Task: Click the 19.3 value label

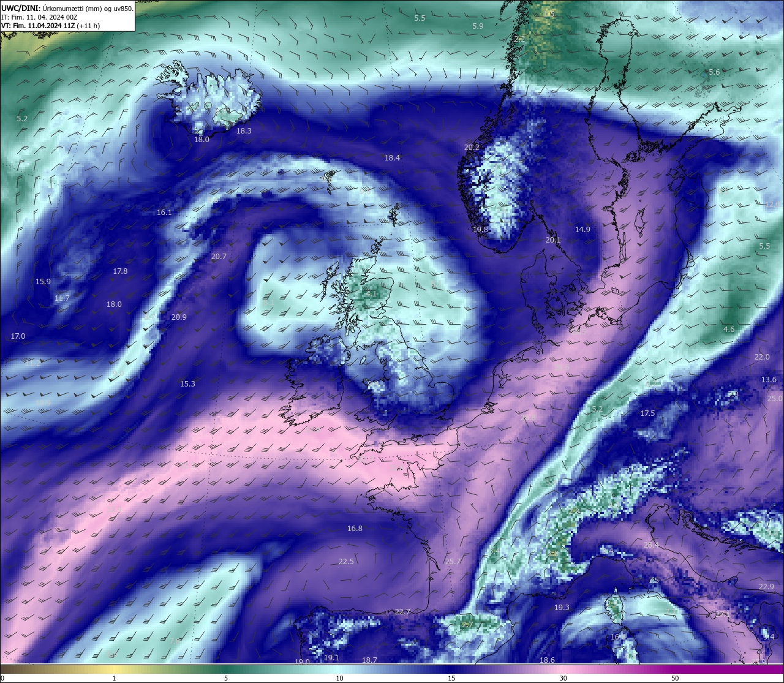Action: tap(562, 608)
